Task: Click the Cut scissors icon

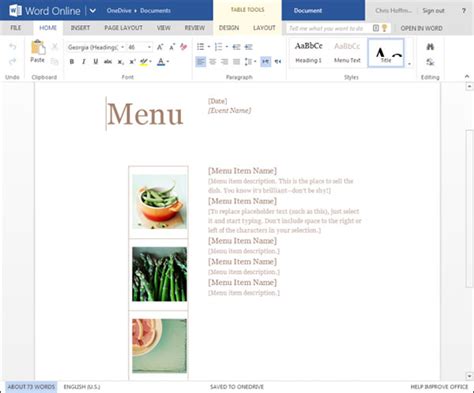Action: [x=55, y=47]
